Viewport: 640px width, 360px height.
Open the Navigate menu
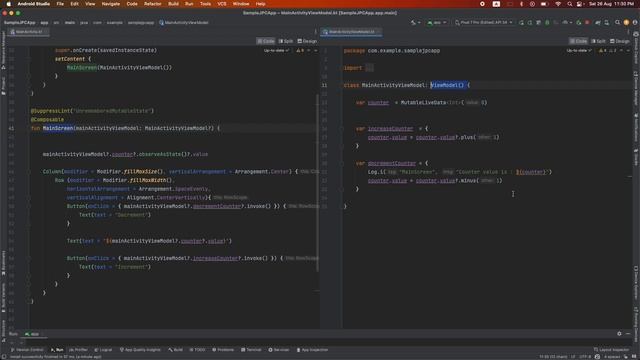pyautogui.click(x=111, y=4)
